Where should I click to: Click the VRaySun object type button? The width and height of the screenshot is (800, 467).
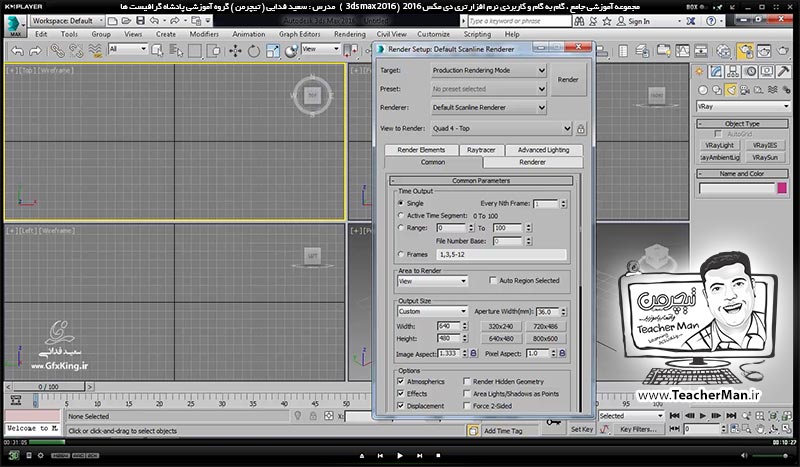coord(765,158)
